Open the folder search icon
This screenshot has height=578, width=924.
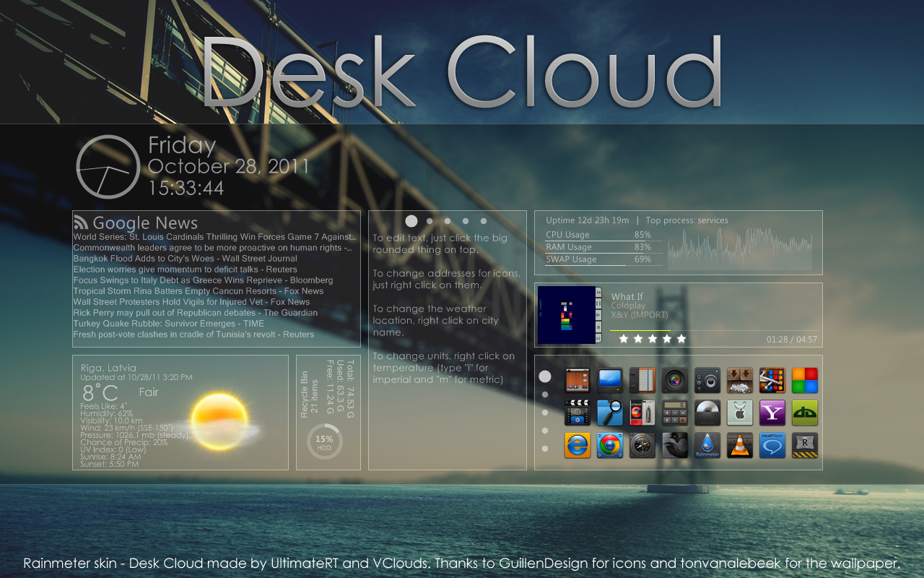[609, 413]
